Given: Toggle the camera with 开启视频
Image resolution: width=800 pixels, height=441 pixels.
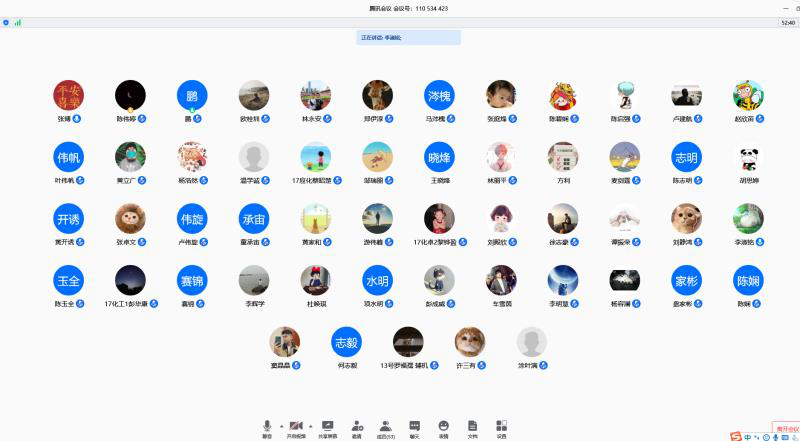Looking at the screenshot, I should [296, 427].
